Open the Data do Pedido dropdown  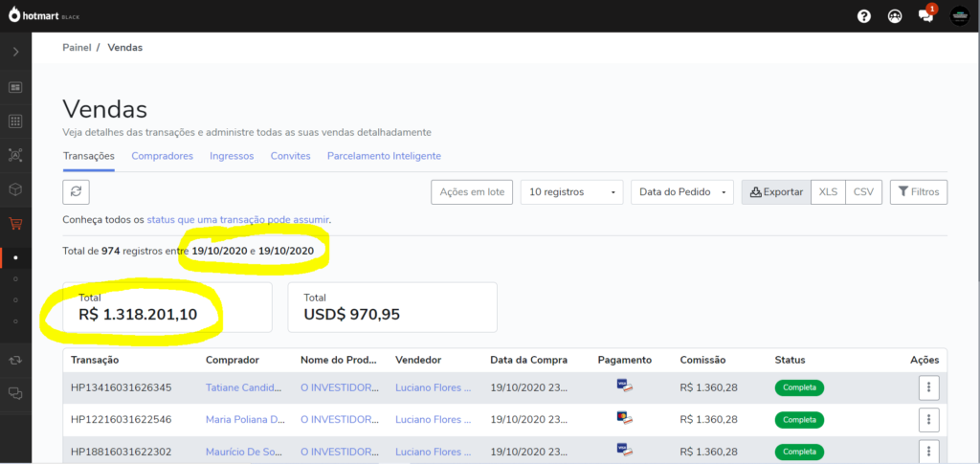coord(682,191)
